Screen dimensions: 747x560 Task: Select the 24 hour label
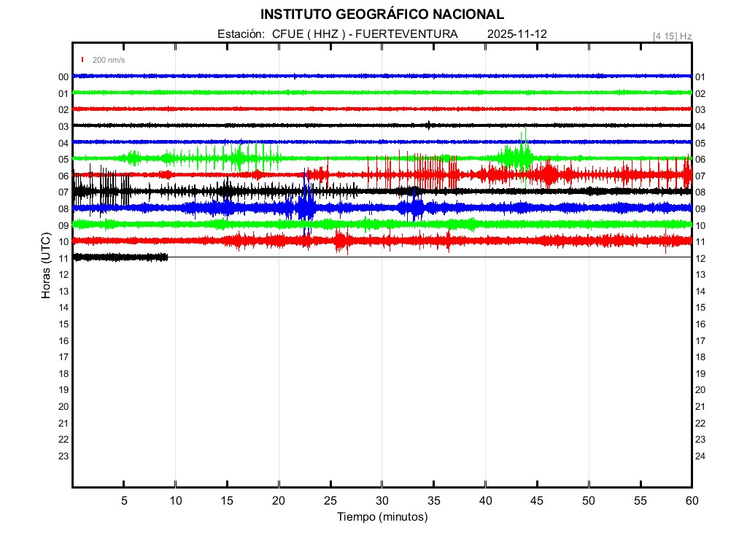coord(700,456)
